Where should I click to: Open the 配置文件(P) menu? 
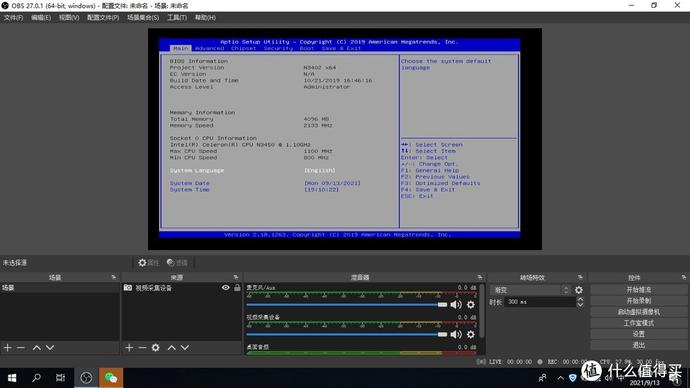tap(103, 18)
